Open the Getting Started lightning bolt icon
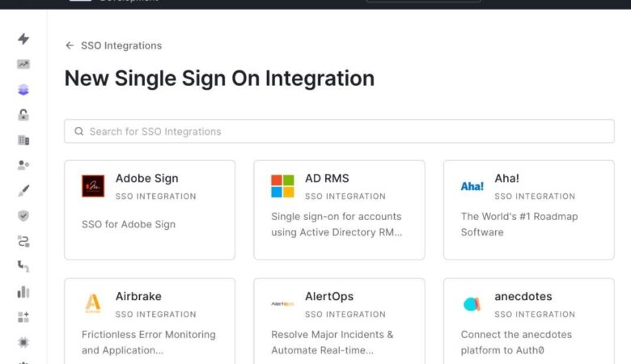Viewport: 631px width, 364px height. coord(23,39)
